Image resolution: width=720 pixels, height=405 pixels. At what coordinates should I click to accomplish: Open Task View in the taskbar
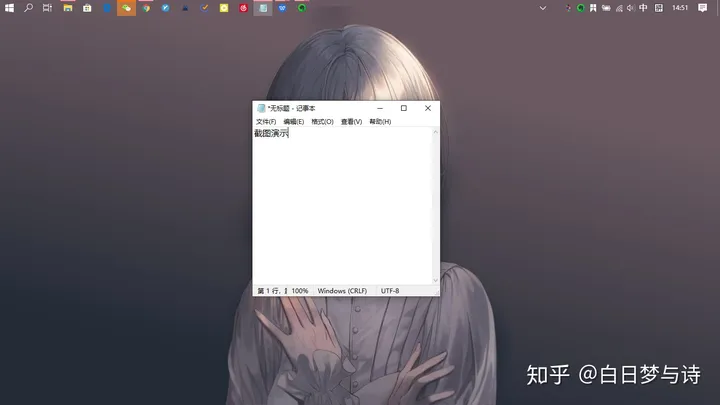click(47, 8)
